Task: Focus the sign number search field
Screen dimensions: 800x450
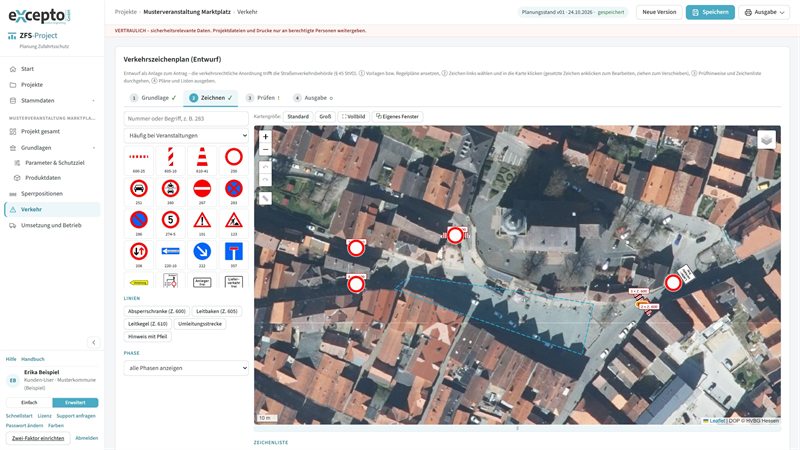Action: [186, 118]
